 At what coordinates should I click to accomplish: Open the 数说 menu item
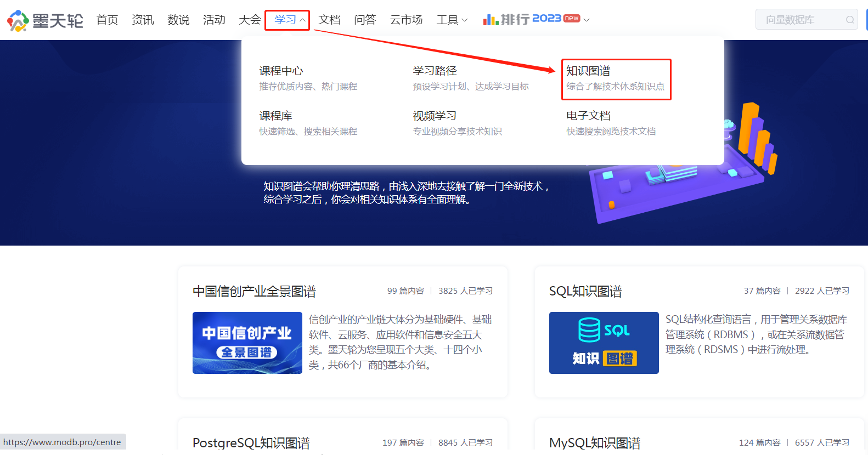178,20
